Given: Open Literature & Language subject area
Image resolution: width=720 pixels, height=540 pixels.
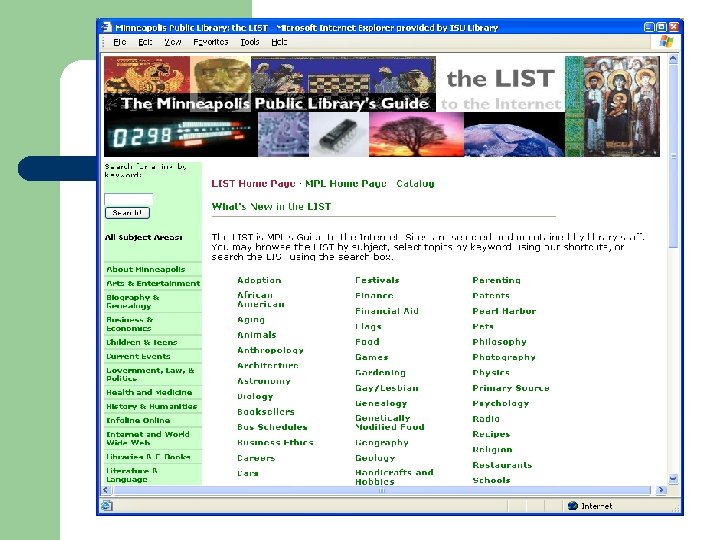Looking at the screenshot, I should pos(132,475).
